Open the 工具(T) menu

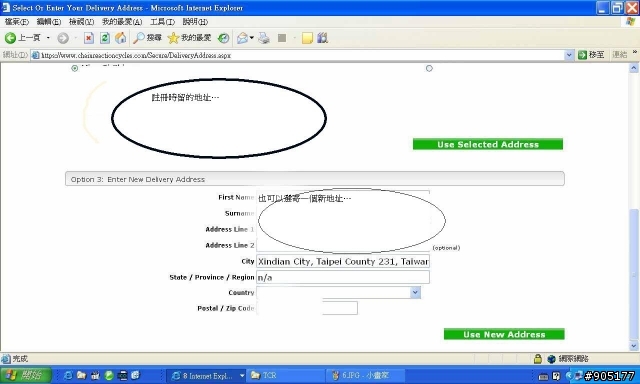point(162,22)
